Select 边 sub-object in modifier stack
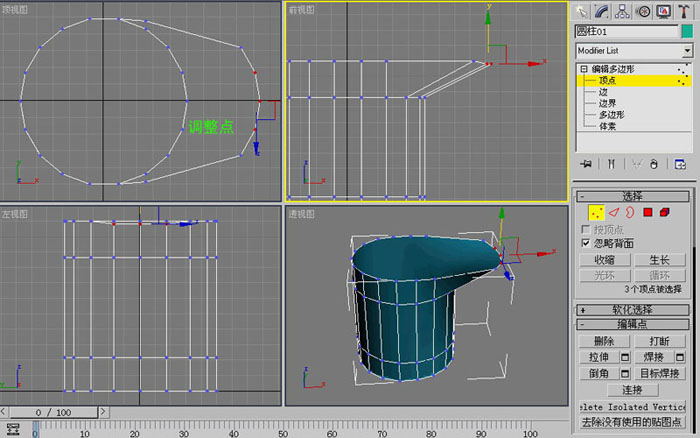The image size is (700, 438). click(x=603, y=92)
